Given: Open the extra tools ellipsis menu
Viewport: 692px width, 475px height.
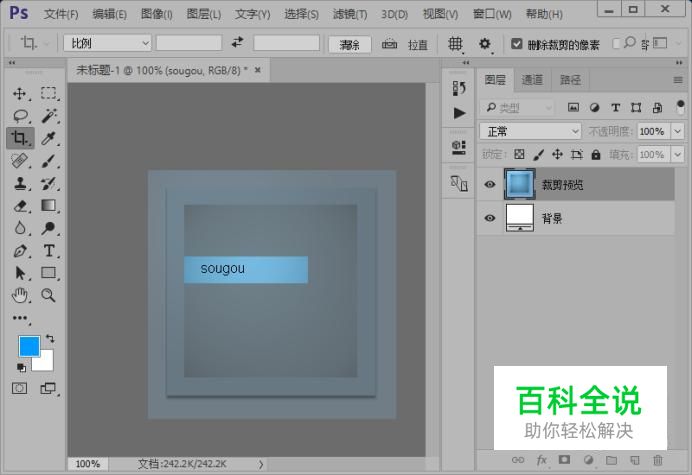Looking at the screenshot, I should [x=20, y=318].
